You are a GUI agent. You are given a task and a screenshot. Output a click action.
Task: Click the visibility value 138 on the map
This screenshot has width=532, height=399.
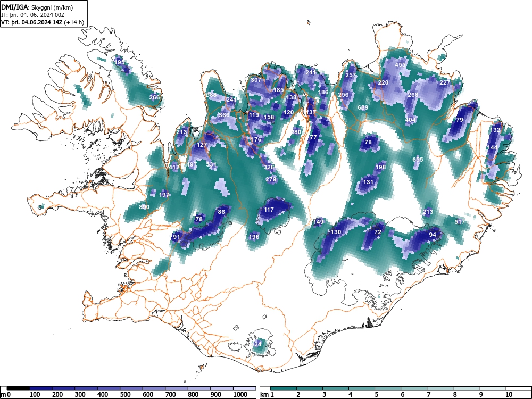[x=291, y=97]
